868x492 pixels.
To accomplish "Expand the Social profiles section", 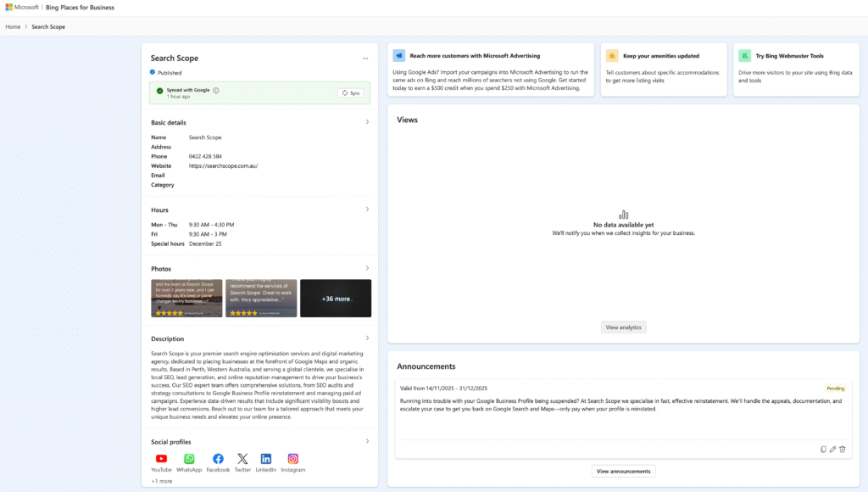I will (367, 441).
